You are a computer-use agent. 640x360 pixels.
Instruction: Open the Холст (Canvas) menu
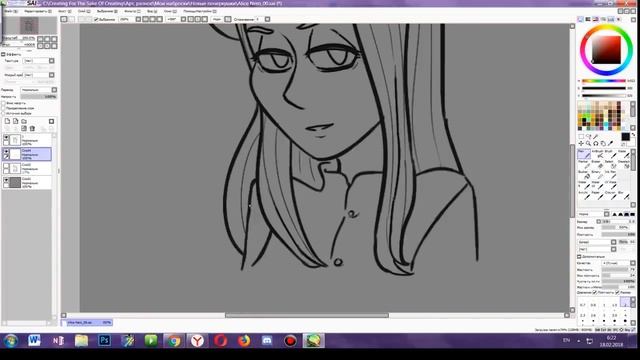pos(64,11)
